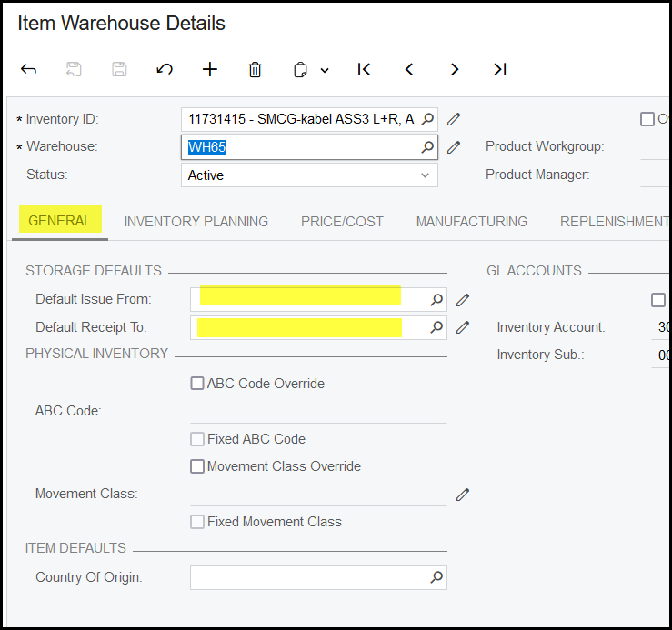Go to the first record

click(x=364, y=69)
